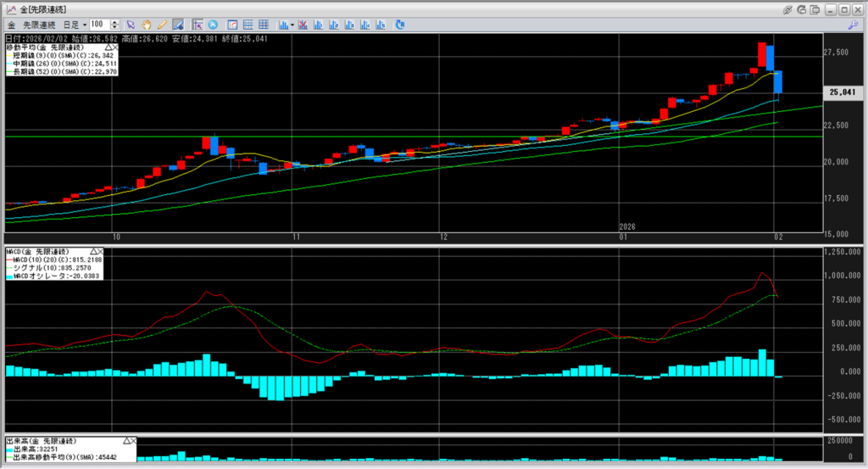Close the MACD indicator legend
The image size is (868, 469).
pos(100,252)
